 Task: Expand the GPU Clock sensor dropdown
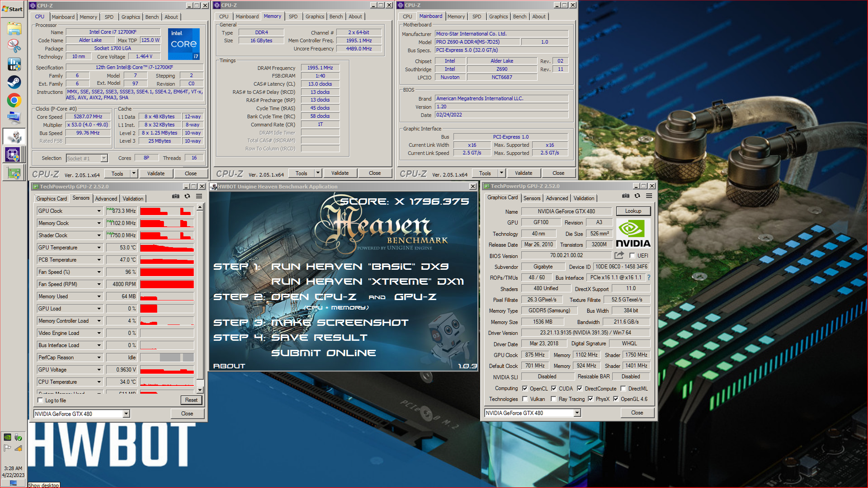99,211
